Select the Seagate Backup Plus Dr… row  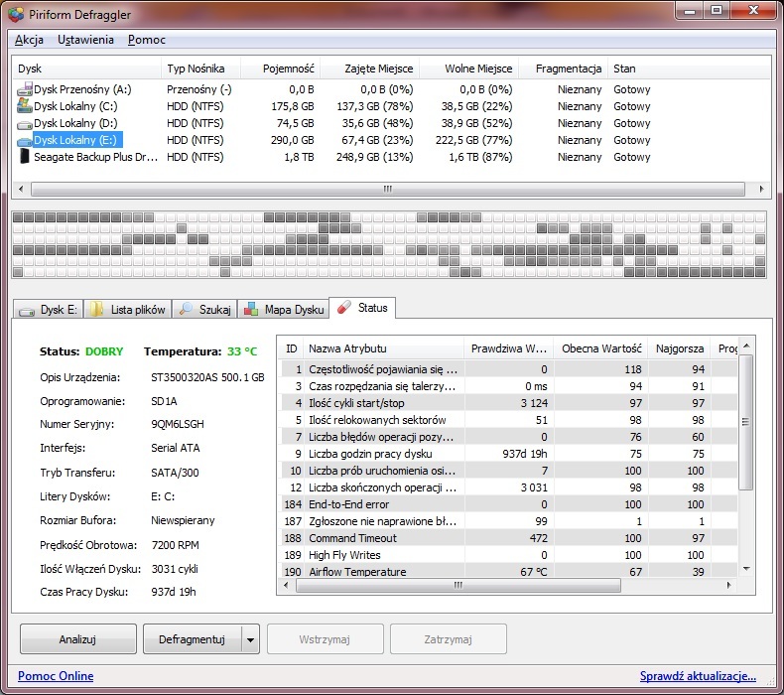pyautogui.click(x=390, y=157)
